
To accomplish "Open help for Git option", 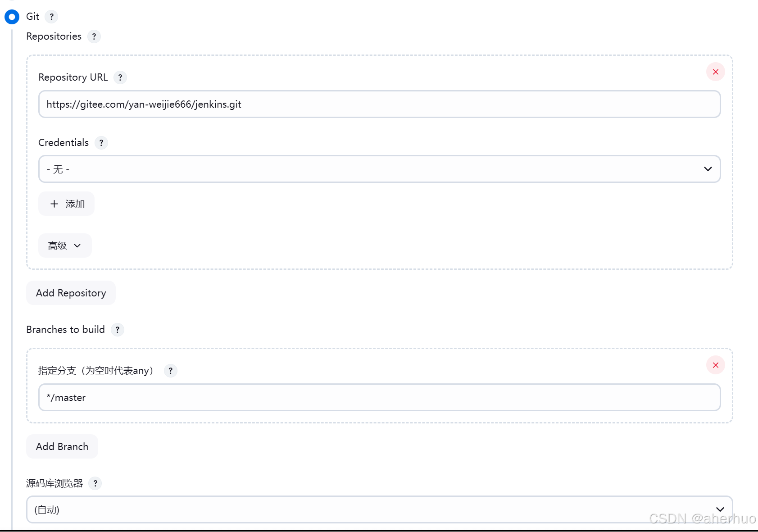I will coord(52,17).
